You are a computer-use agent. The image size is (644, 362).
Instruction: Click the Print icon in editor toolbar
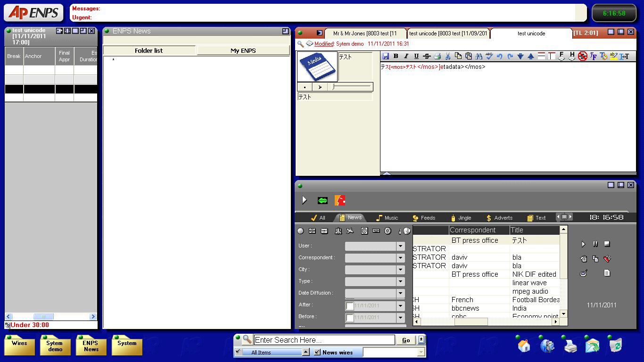point(437,56)
